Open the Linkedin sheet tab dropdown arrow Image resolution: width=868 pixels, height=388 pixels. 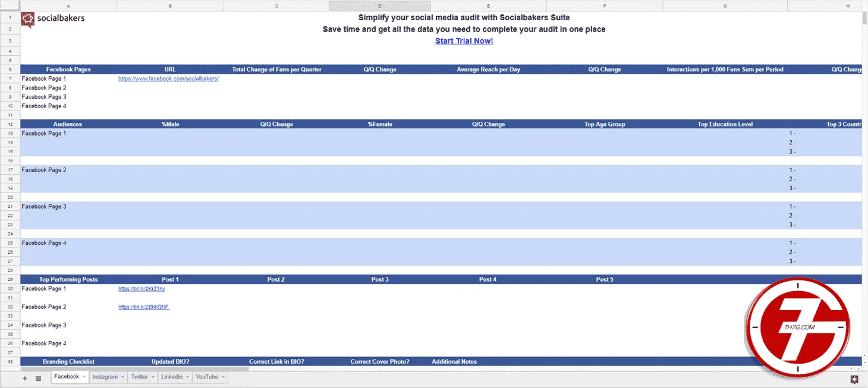point(187,377)
